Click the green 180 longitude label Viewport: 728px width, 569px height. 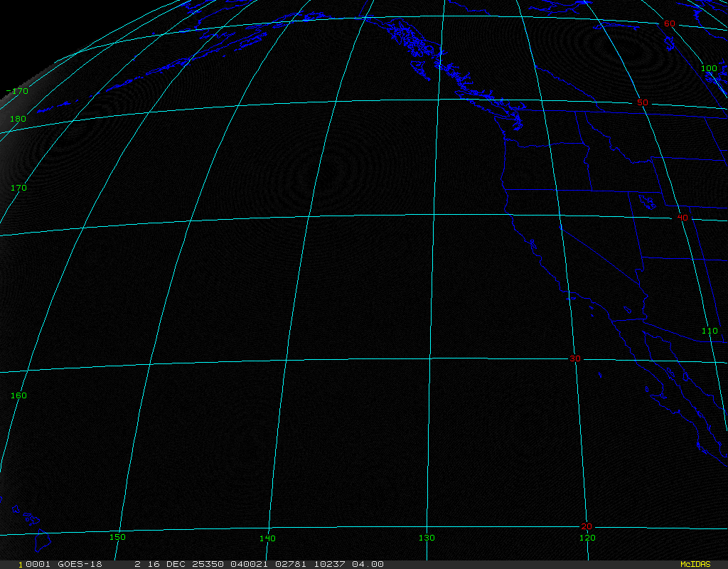click(18, 119)
